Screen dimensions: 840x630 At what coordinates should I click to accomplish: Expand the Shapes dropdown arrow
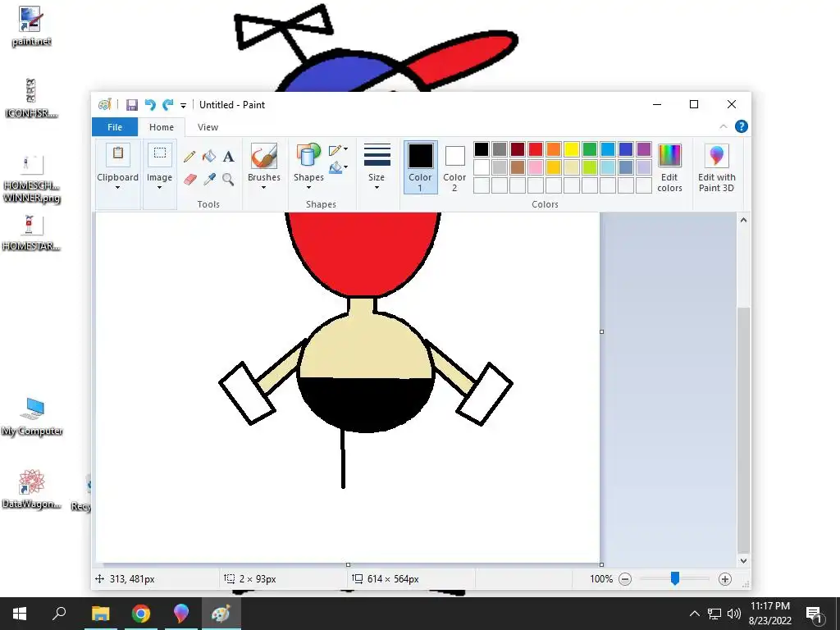pos(308,188)
